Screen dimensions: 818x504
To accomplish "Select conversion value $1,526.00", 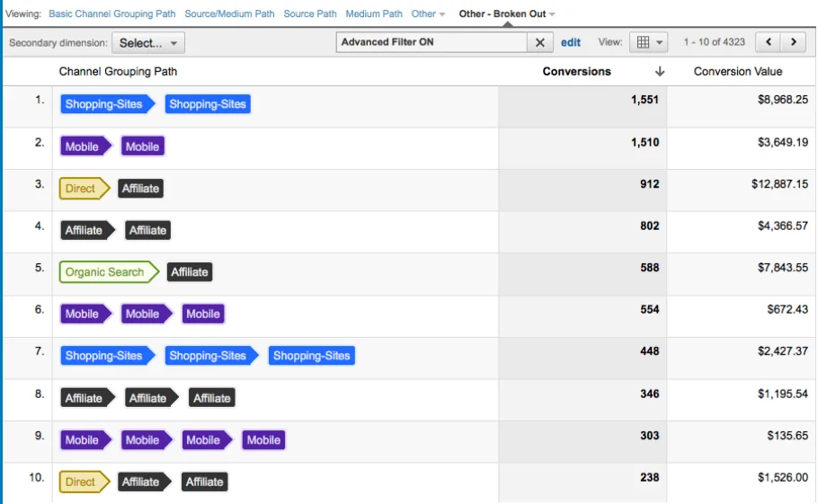I will click(783, 477).
